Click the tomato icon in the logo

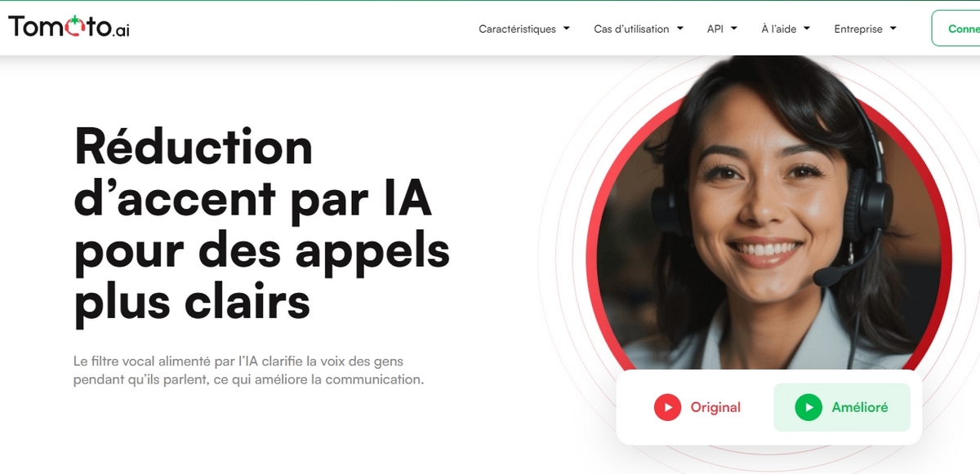pos(74,26)
